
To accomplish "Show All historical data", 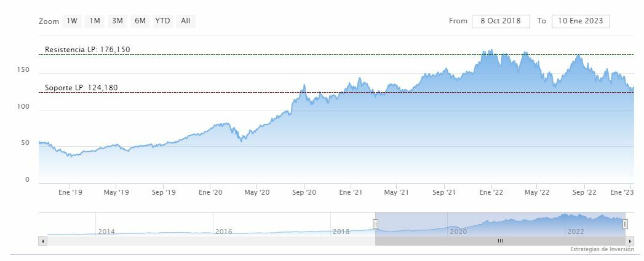I will (186, 21).
